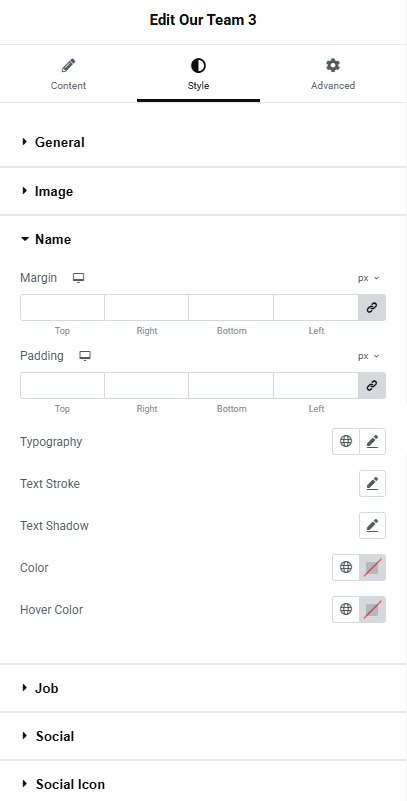
Task: Click Margin Top input field
Action: click(x=62, y=308)
